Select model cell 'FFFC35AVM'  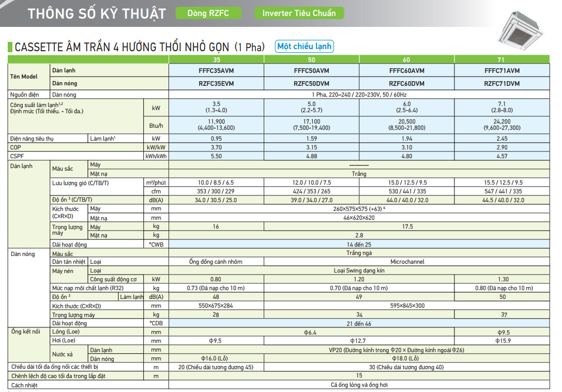pos(216,71)
